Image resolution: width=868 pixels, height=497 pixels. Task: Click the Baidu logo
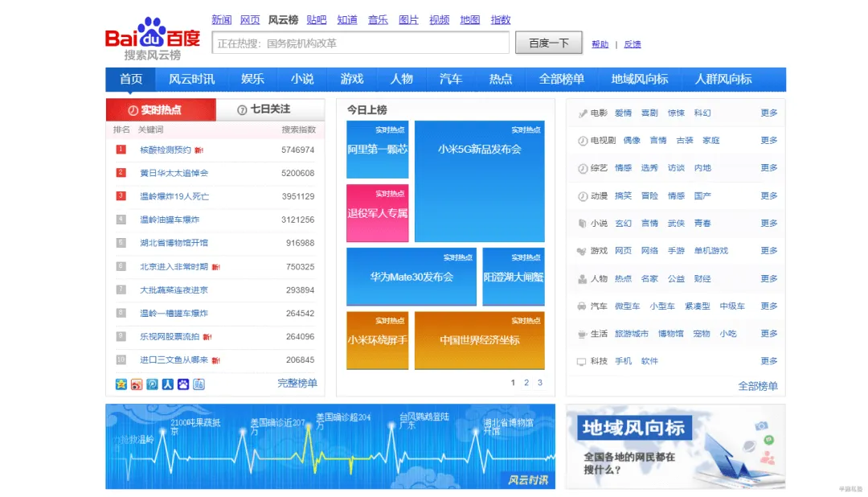click(153, 37)
